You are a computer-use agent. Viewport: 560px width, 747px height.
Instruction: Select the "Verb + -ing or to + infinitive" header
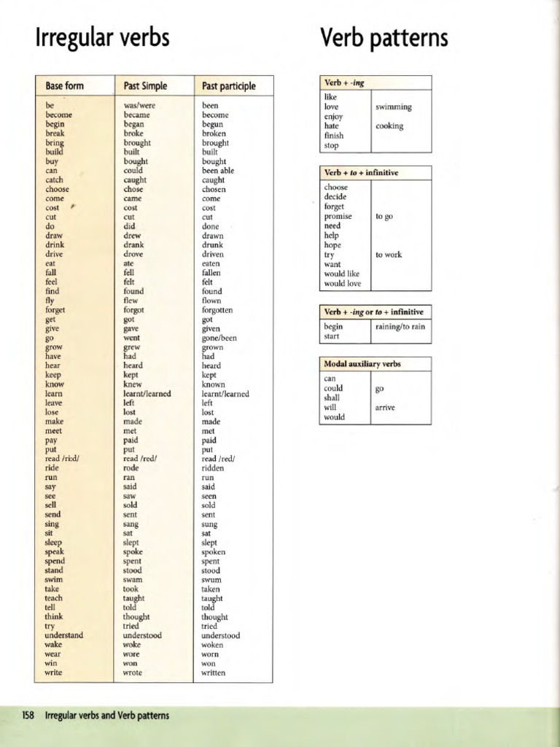click(374, 312)
